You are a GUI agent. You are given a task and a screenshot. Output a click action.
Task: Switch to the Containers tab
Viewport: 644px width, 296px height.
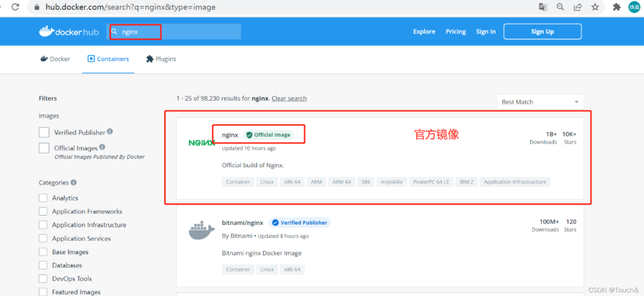click(109, 59)
